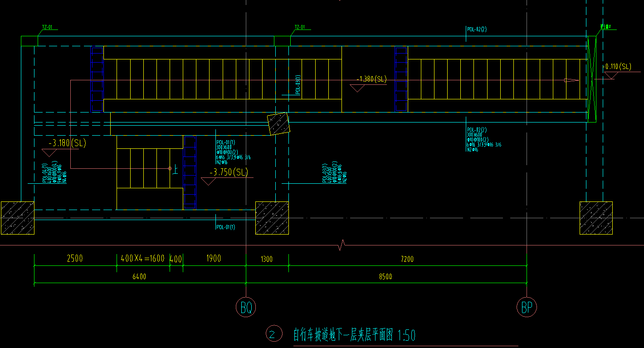Click small circle at stair path start
The image size is (644, 348).
point(170,168)
